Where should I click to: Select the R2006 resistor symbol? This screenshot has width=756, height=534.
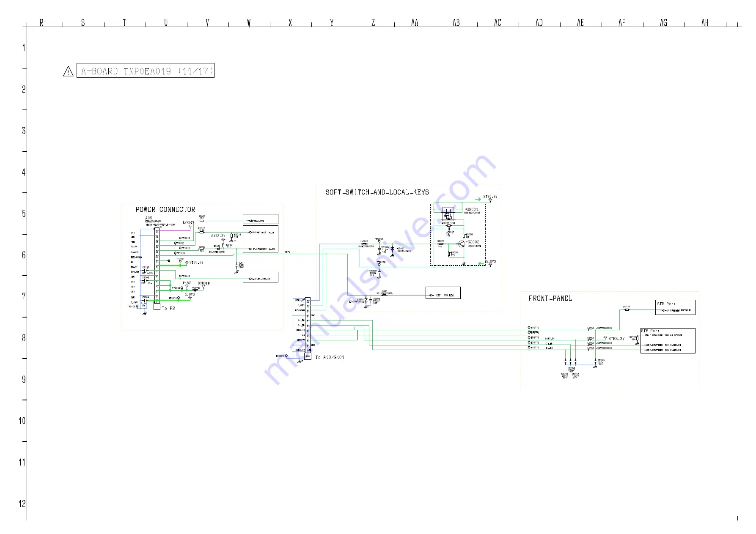[x=201, y=221]
